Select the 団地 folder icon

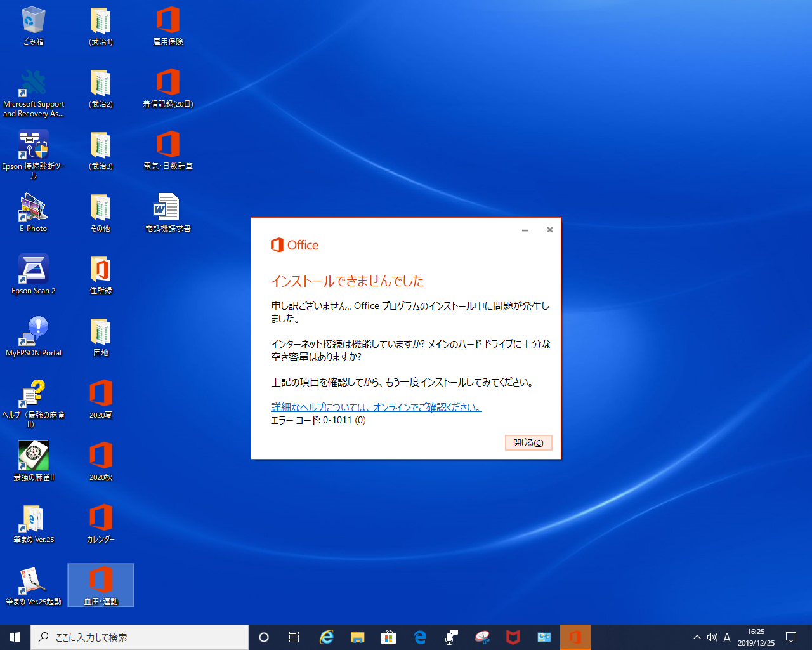101,337
